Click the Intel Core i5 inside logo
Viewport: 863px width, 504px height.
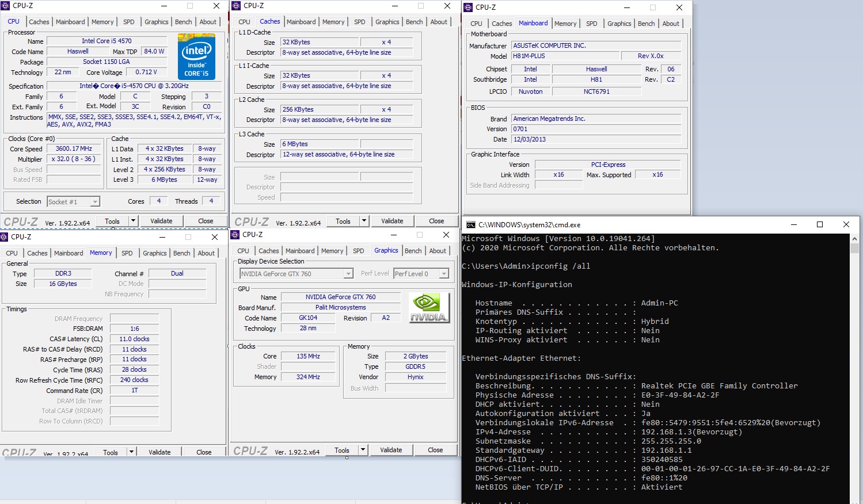[x=196, y=57]
